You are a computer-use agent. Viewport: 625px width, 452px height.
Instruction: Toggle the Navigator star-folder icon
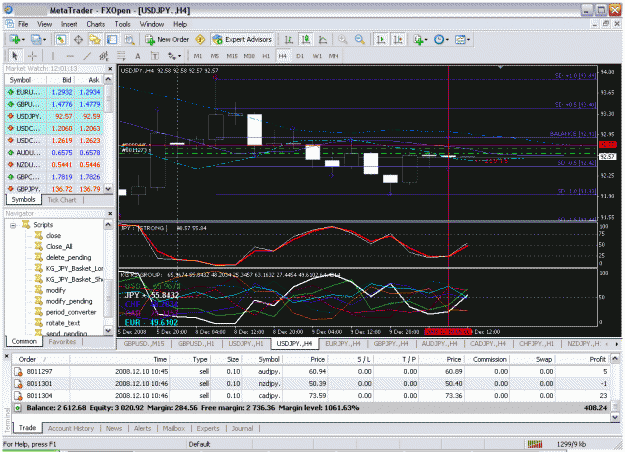pos(95,39)
